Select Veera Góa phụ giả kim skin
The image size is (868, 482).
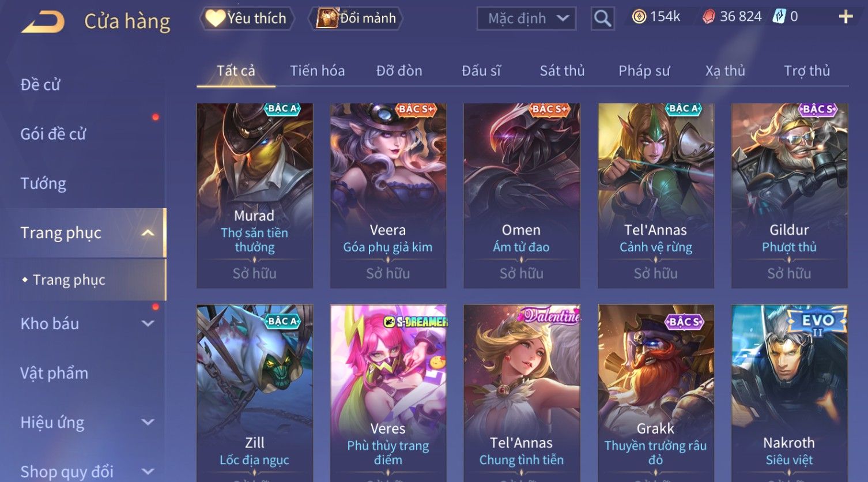(388, 195)
